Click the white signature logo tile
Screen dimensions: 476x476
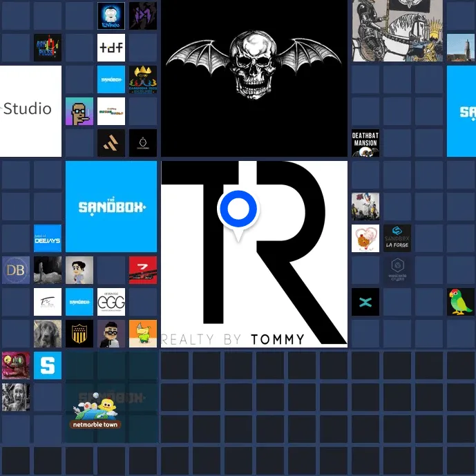(48, 302)
